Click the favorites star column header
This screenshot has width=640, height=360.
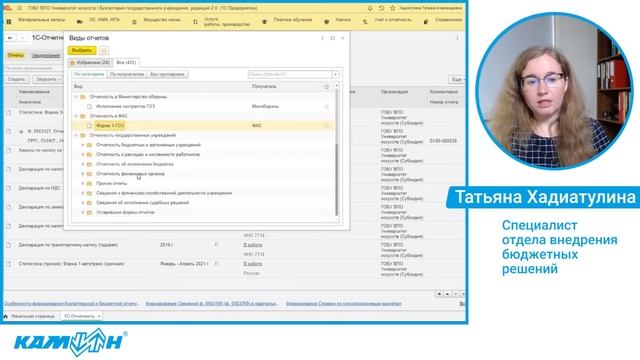327,87
